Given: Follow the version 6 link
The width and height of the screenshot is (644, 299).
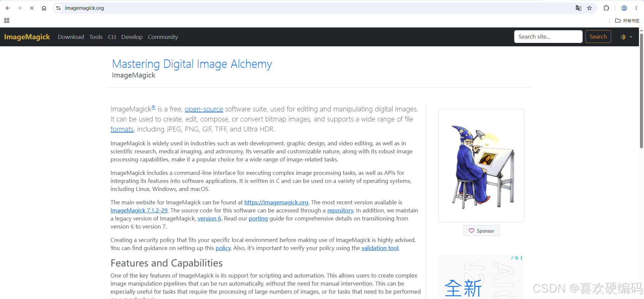Looking at the screenshot, I should [209, 218].
